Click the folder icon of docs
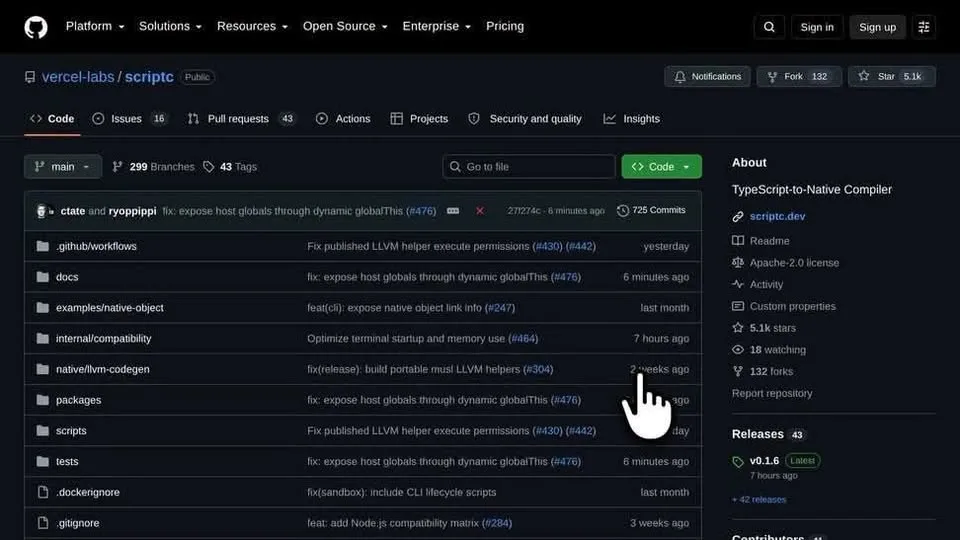The image size is (960, 540). click(42, 277)
